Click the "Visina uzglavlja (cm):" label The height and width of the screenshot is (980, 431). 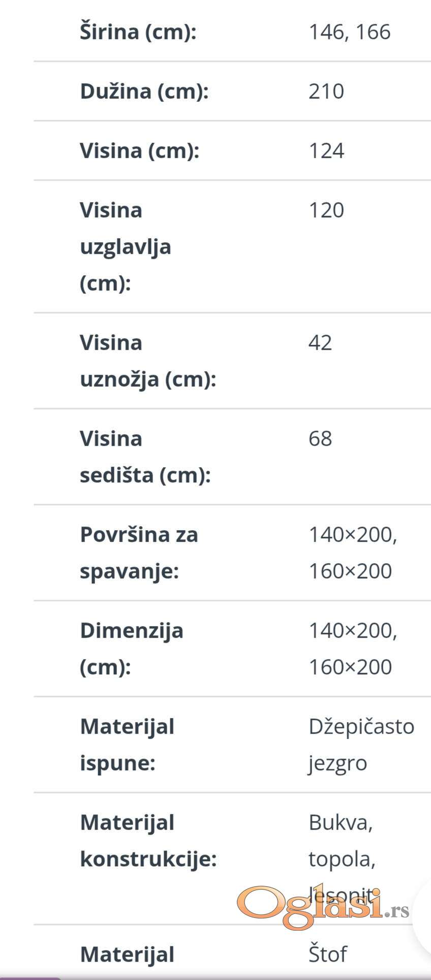[x=126, y=247]
